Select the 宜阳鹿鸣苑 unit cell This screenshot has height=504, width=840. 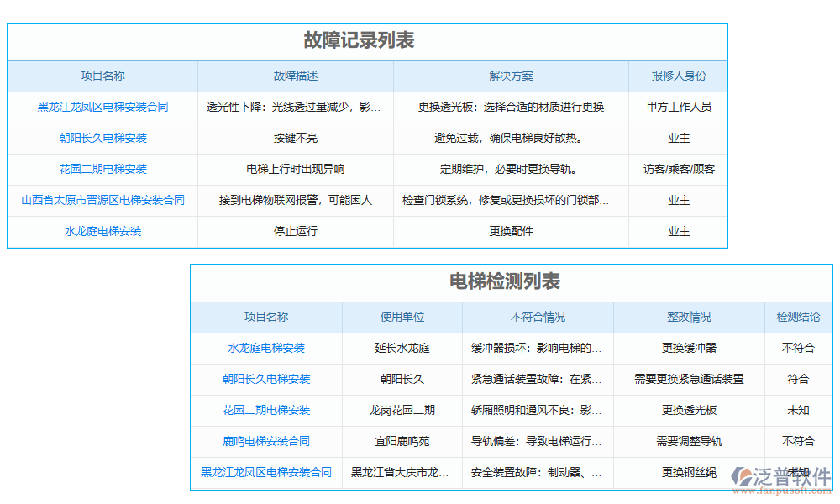pos(402,441)
